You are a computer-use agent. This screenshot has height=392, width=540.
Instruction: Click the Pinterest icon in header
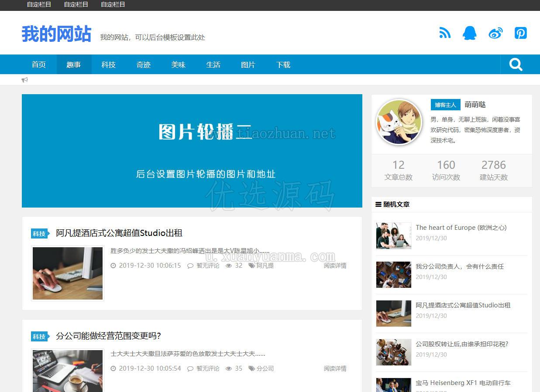coord(521,33)
